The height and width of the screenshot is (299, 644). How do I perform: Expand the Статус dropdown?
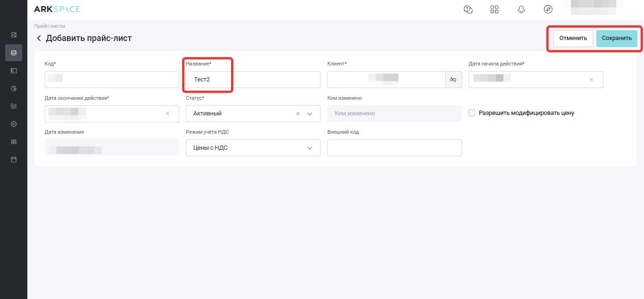click(310, 113)
